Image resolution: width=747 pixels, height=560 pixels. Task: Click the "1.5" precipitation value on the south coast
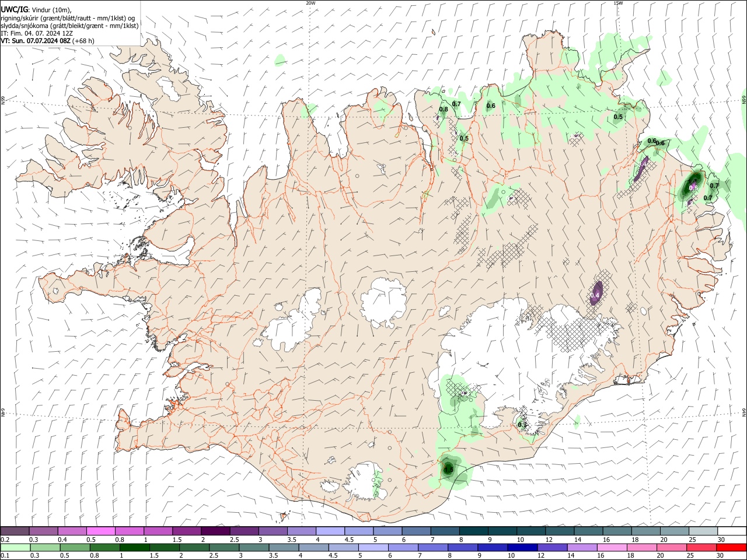pos(448,470)
